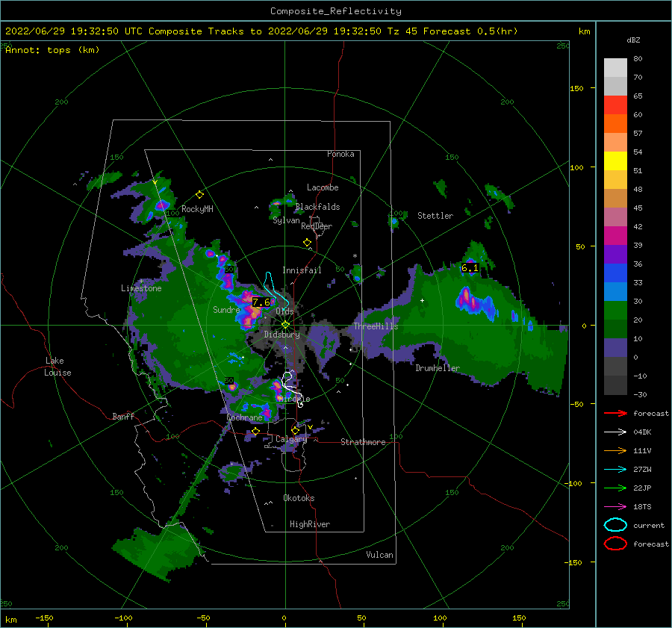Viewport: 672px width, 628px height.
Task: Select the 7.6 storm top annotation
Action: click(261, 302)
